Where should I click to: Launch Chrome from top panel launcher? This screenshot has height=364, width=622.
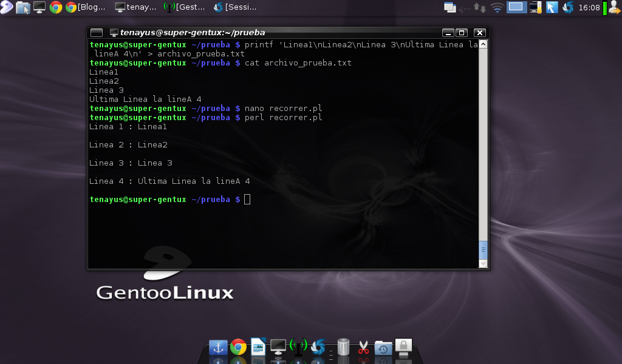(x=56, y=7)
